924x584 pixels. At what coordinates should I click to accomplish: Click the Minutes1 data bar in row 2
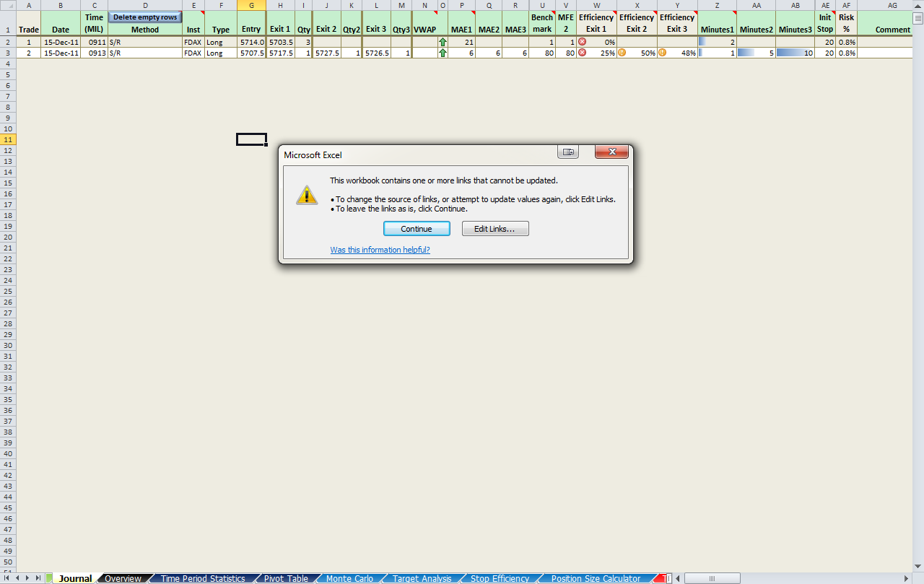702,43
